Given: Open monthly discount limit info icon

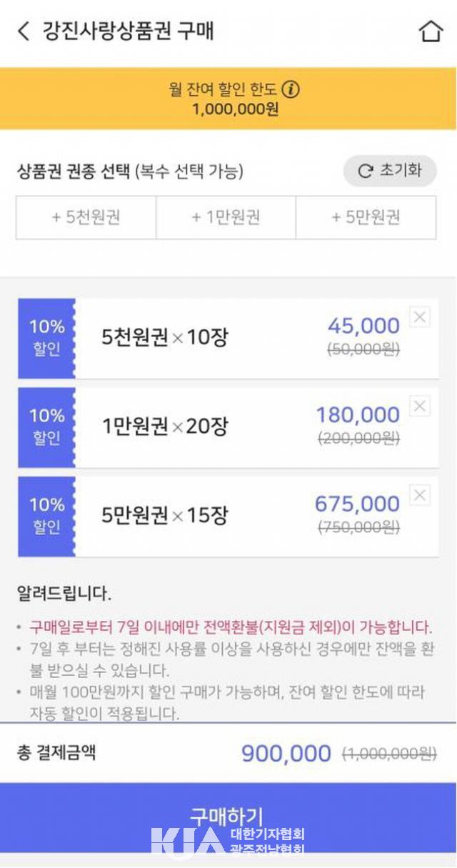Looking at the screenshot, I should [x=291, y=89].
